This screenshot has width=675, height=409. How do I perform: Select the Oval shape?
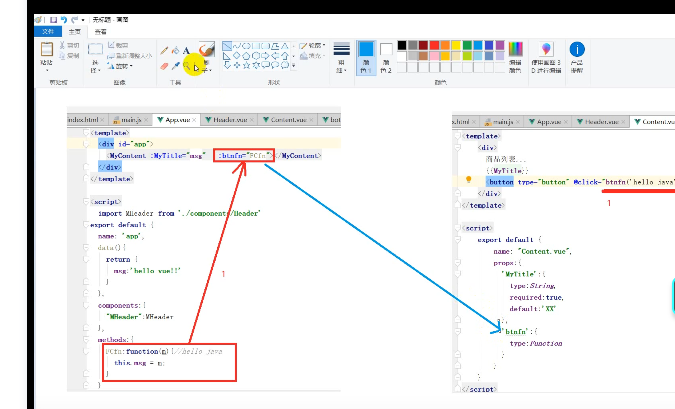pos(246,46)
